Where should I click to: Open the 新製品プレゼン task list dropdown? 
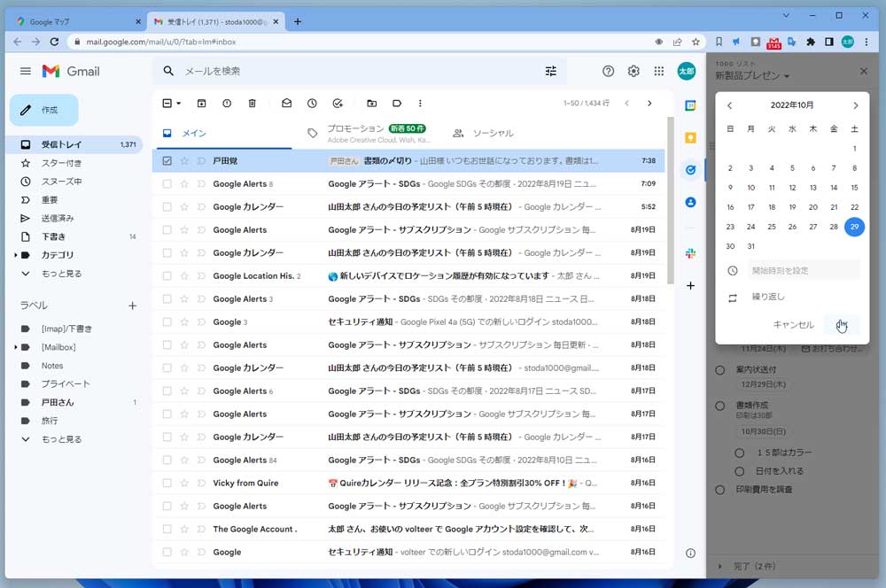coord(752,75)
